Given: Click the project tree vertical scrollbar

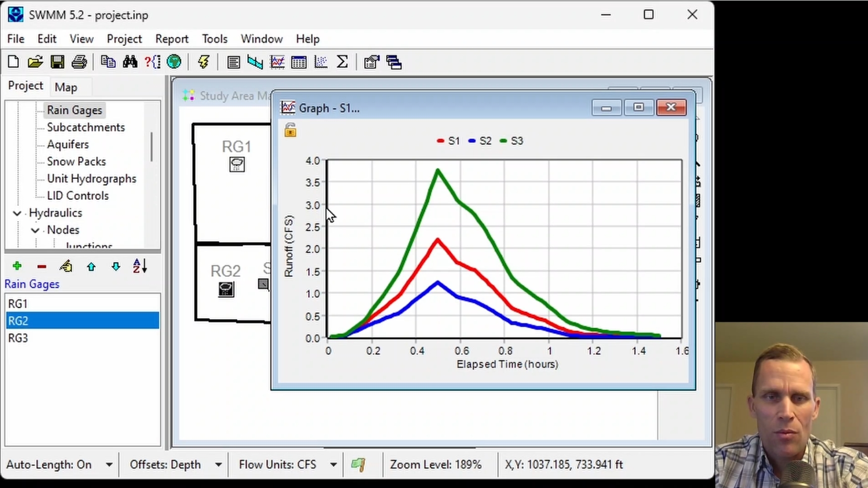Looking at the screenshot, I should (x=151, y=147).
